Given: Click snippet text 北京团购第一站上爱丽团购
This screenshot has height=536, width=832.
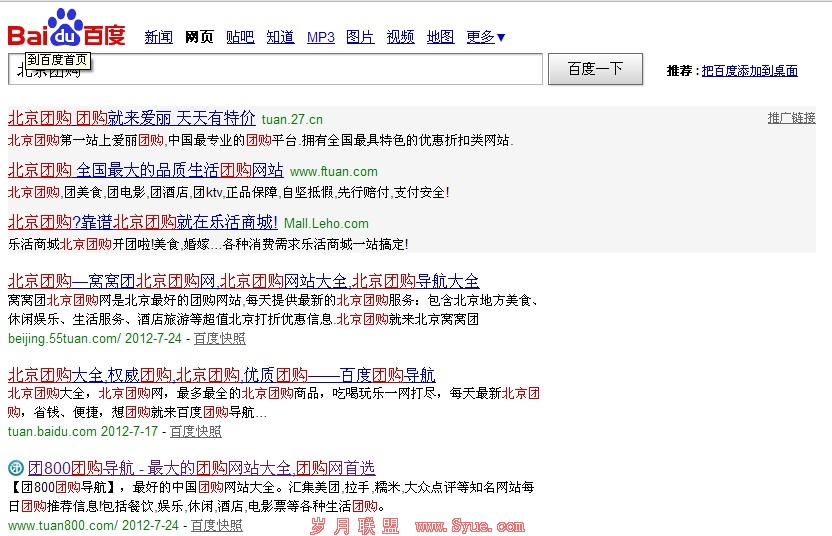Looking at the screenshot, I should (86, 140).
